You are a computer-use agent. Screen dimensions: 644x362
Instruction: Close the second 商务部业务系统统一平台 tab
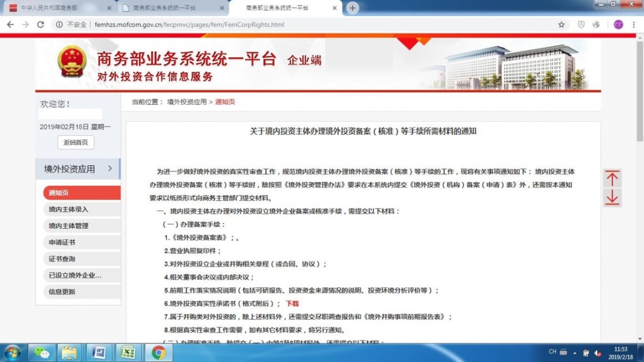click(222, 9)
